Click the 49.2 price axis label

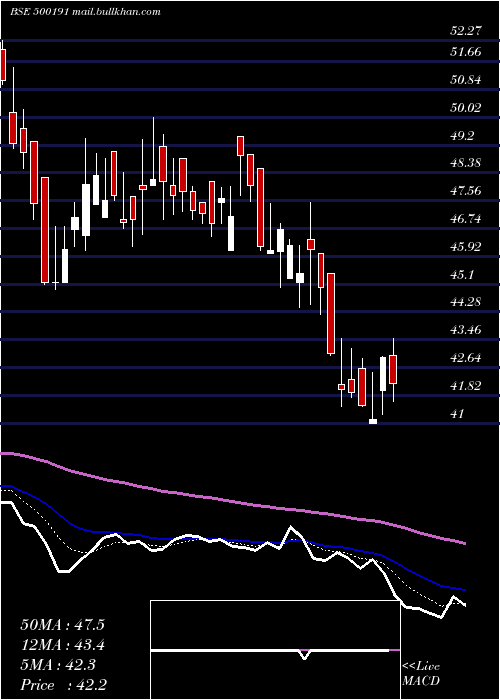(x=462, y=135)
